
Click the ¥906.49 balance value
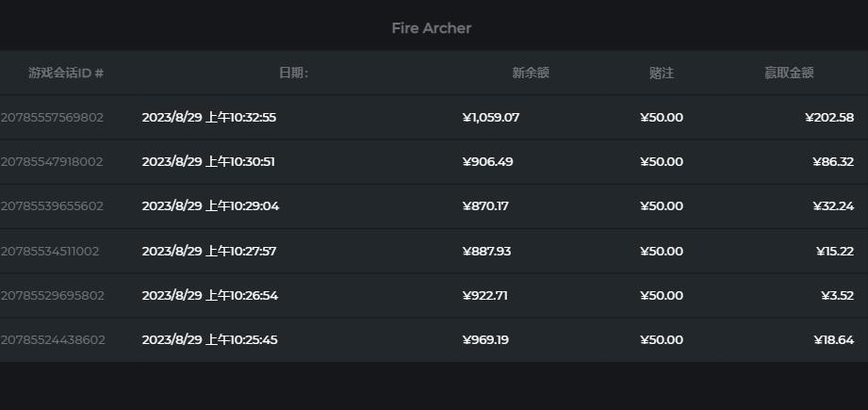point(488,162)
